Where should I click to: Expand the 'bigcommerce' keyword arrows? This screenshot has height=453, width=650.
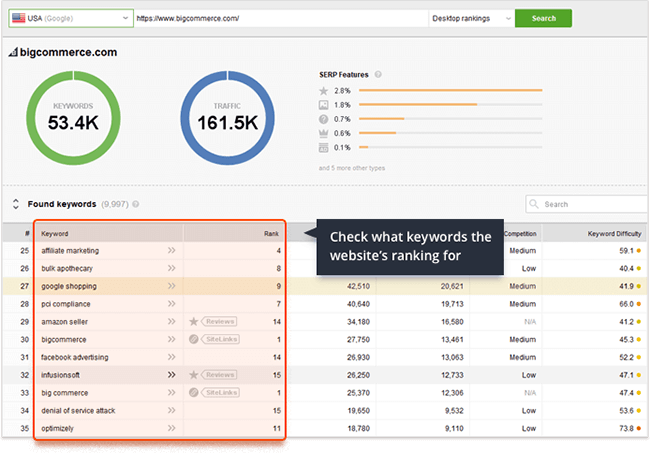(x=172, y=339)
